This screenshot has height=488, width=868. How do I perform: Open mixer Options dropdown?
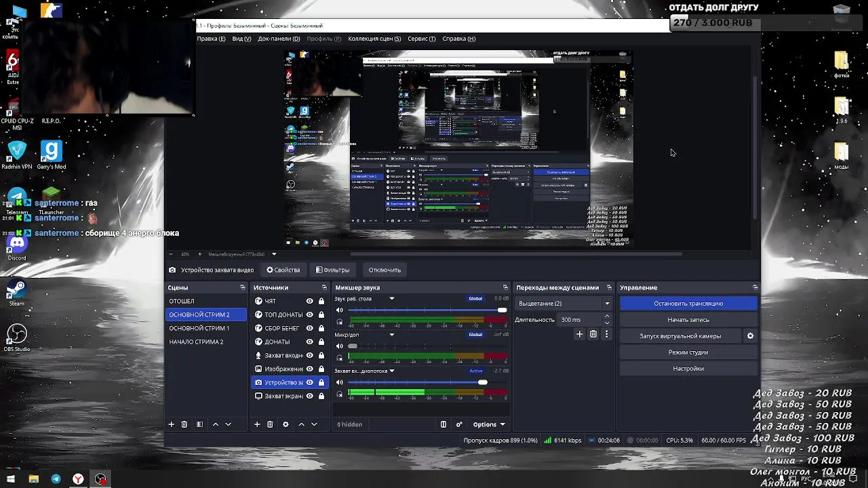(489, 424)
